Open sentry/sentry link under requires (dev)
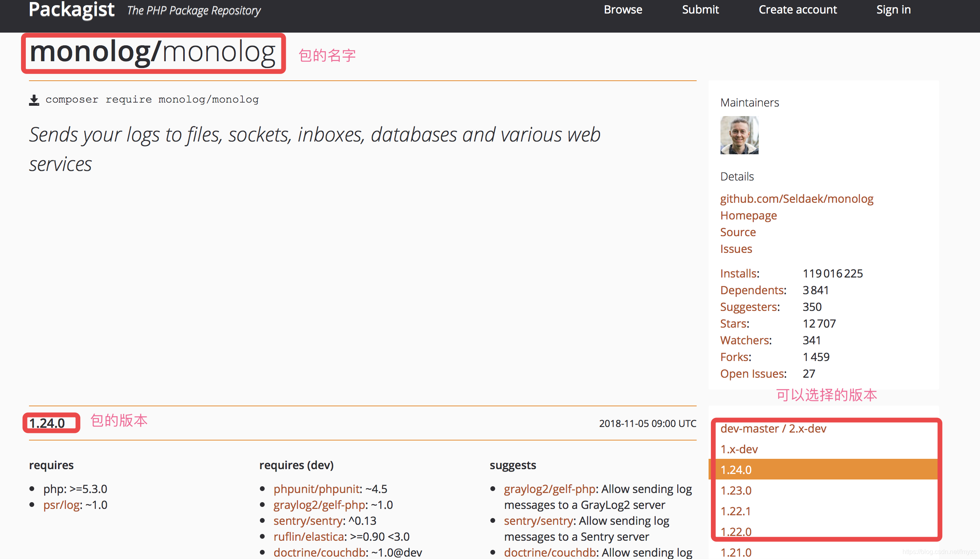Screen dimensions: 980x559 coord(308,521)
